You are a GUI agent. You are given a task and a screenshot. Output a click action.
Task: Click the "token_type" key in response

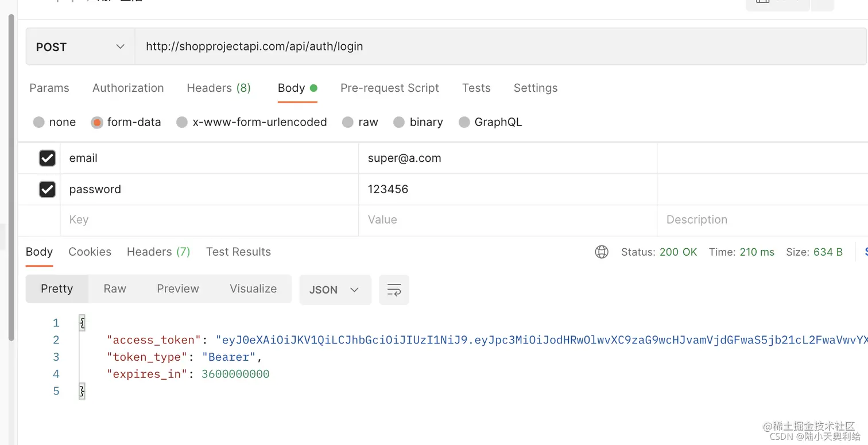coord(148,357)
